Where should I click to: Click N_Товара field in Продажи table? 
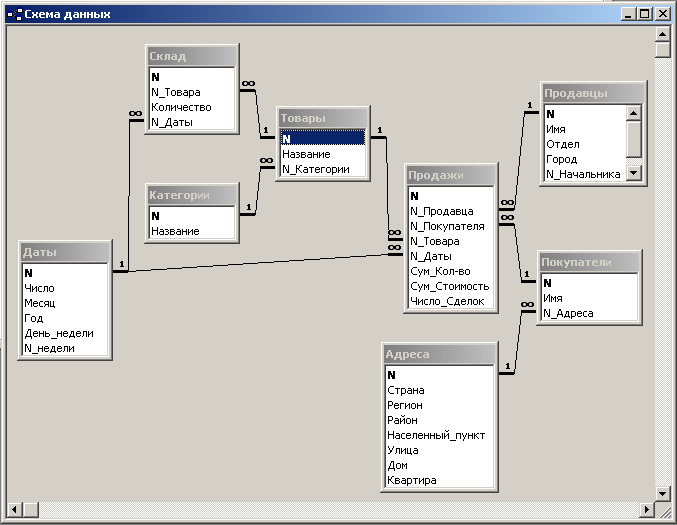[x=451, y=241]
